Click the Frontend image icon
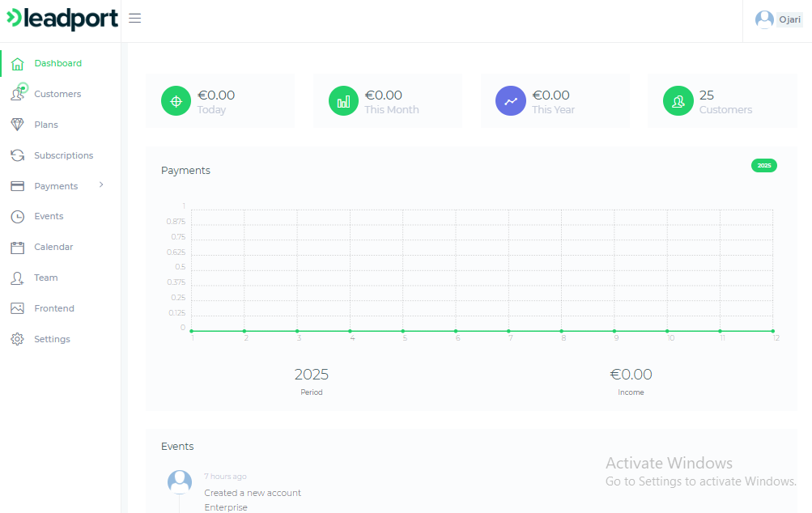The image size is (812, 513). tap(17, 308)
